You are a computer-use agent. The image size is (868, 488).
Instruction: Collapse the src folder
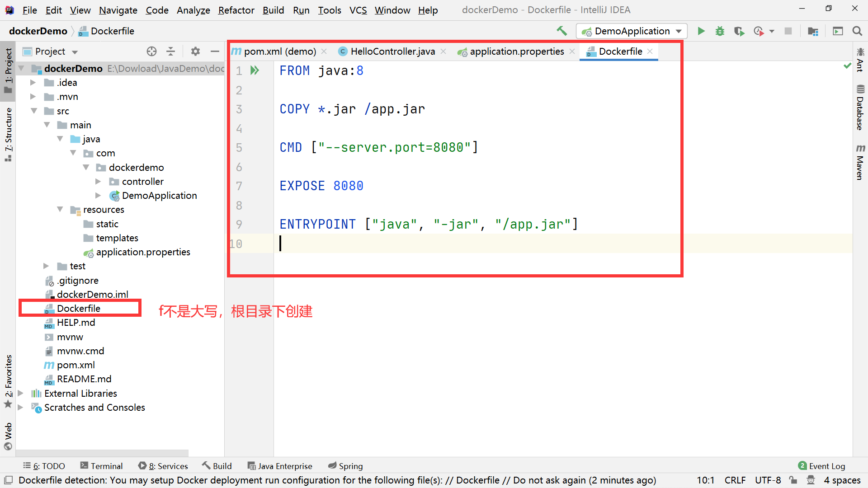(34, 111)
